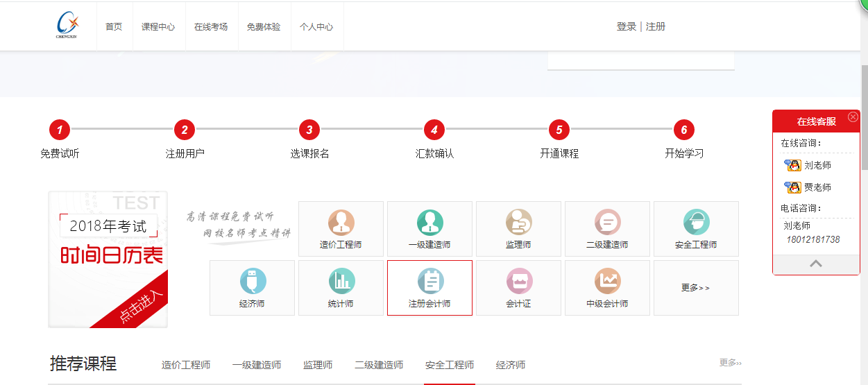Image resolution: width=868 pixels, height=385 pixels.
Task: Go to 首页 in navigation
Action: (x=114, y=26)
